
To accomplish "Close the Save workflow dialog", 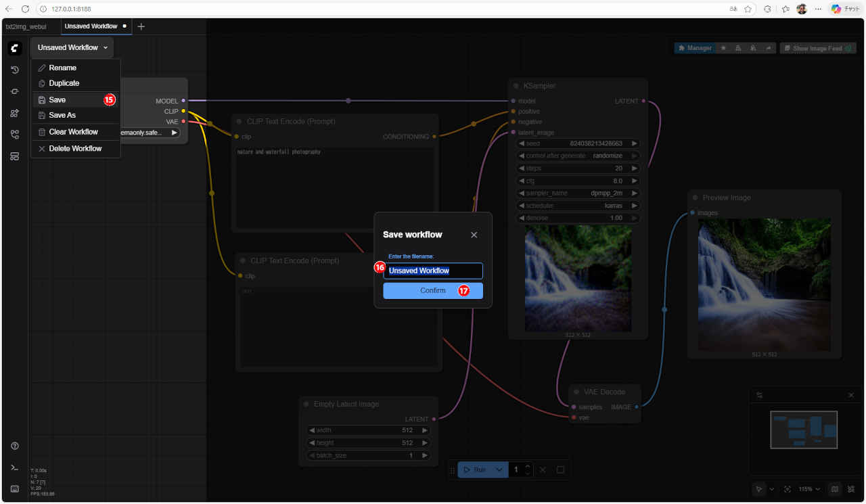I will pyautogui.click(x=474, y=235).
